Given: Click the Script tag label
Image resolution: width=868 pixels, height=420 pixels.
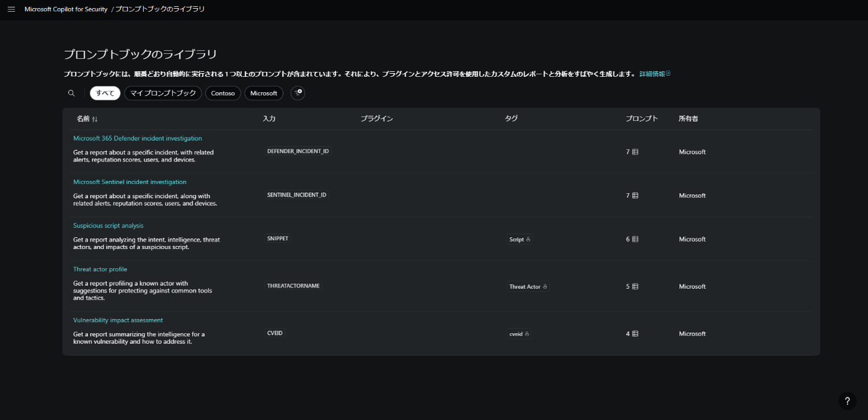Looking at the screenshot, I should (516, 239).
